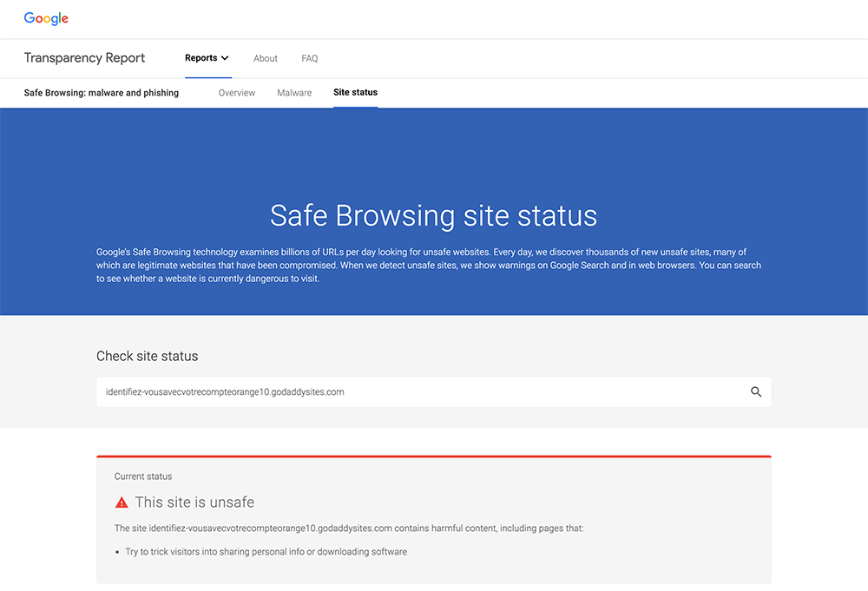Click the 'This site is unsafe' text
The width and height of the screenshot is (868, 591).
194,502
